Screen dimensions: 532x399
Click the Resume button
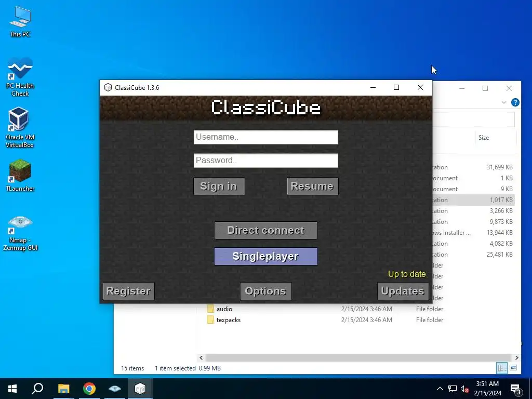coord(312,186)
